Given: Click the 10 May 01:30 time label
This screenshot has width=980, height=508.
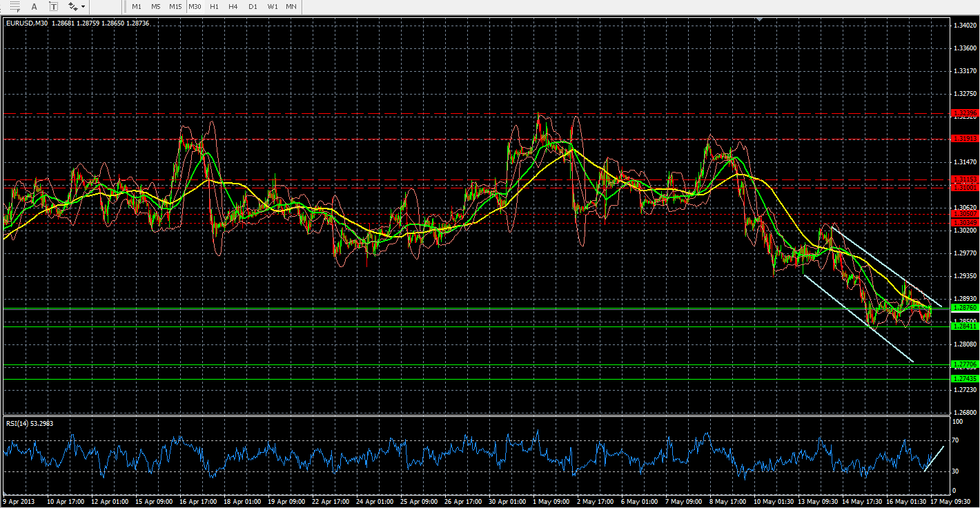Looking at the screenshot, I should (774, 502).
